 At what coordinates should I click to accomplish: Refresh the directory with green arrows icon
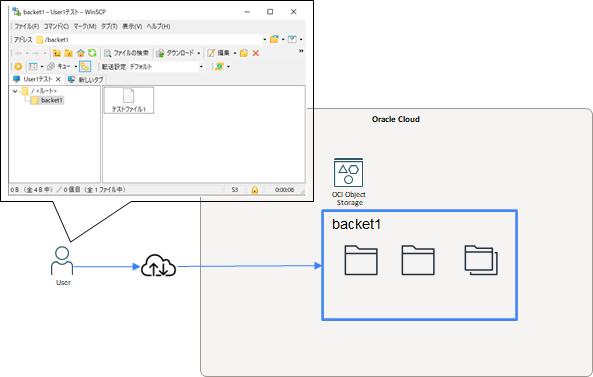pyautogui.click(x=92, y=53)
